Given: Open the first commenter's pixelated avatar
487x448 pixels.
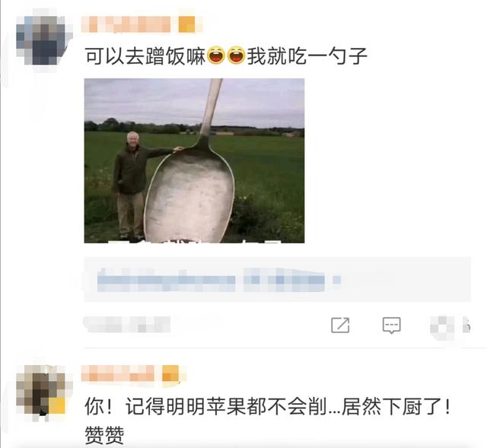Looking at the screenshot, I should [41, 40].
